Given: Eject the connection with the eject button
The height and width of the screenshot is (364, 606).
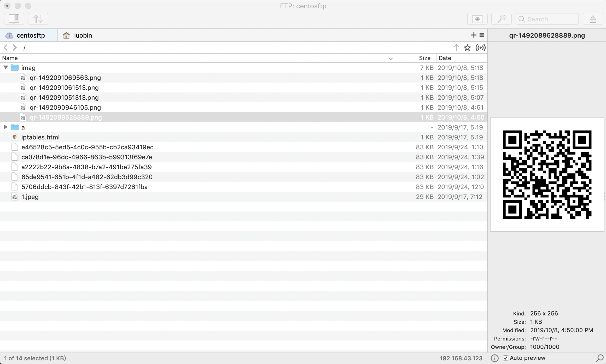Looking at the screenshot, I should coord(593,19).
